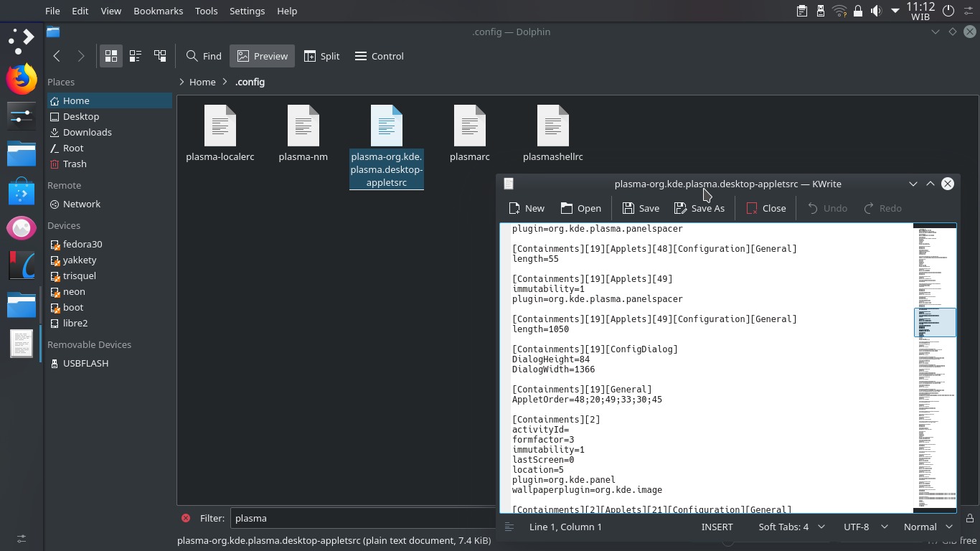
Task: Toggle KWrite's word count display menu
Action: coord(509,527)
